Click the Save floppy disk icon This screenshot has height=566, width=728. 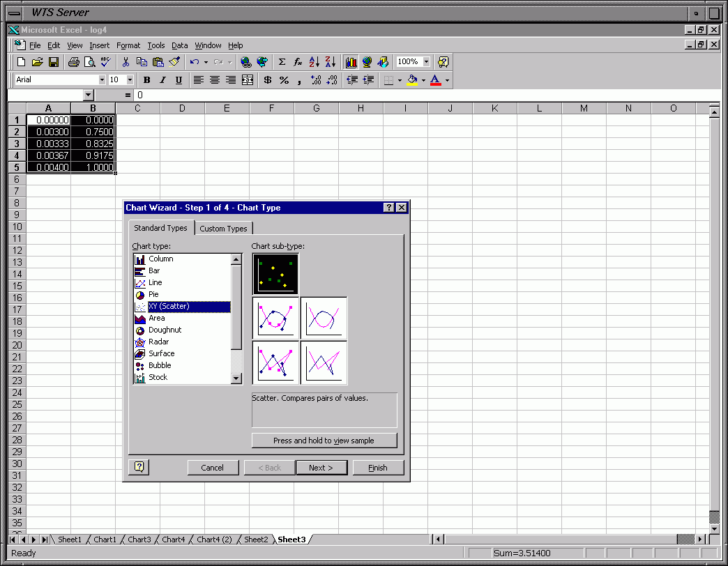[54, 62]
